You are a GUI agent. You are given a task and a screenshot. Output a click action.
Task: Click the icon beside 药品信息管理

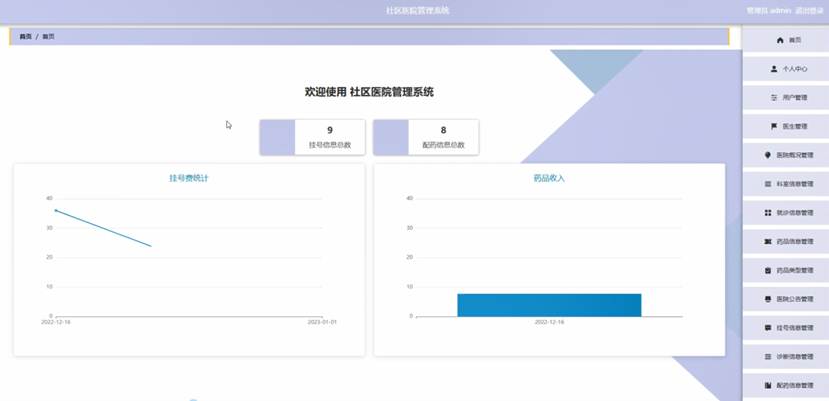(767, 242)
